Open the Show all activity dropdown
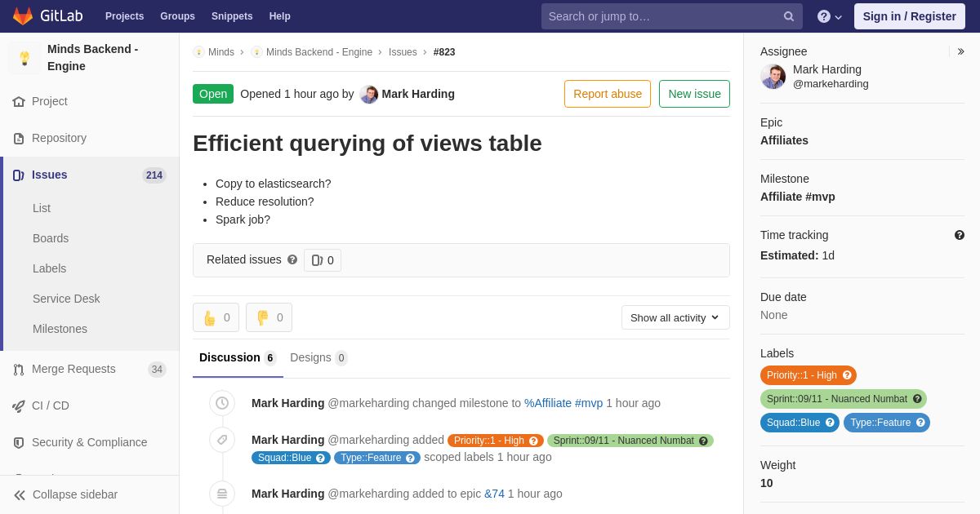The image size is (980, 514). click(x=675, y=317)
